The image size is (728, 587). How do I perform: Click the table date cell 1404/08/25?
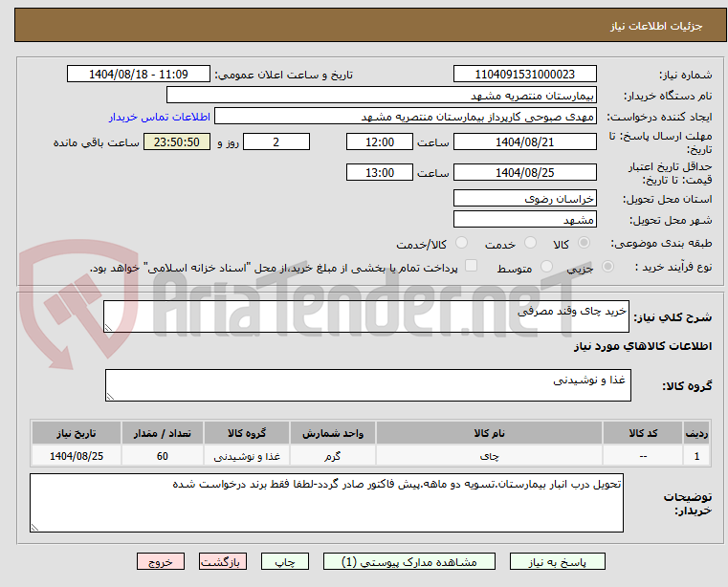pos(77,456)
